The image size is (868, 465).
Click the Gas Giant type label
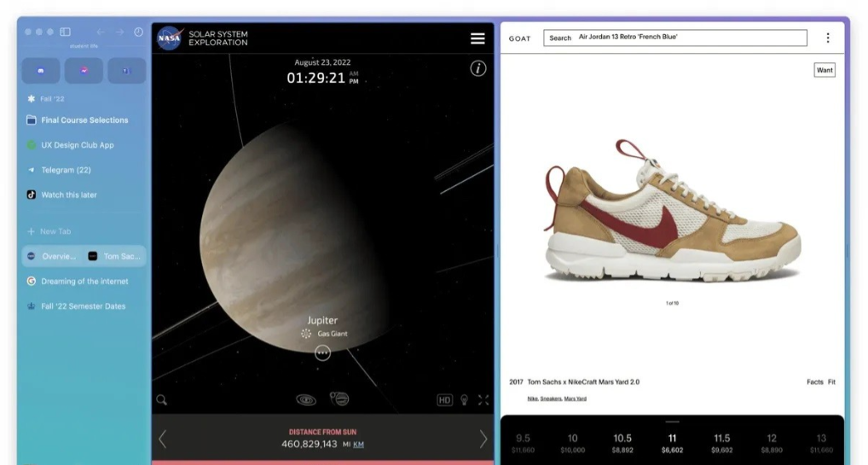point(333,334)
